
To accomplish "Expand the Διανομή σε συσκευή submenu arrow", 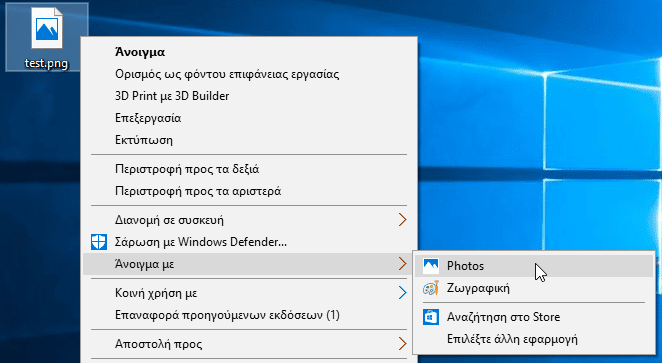I will click(x=402, y=220).
